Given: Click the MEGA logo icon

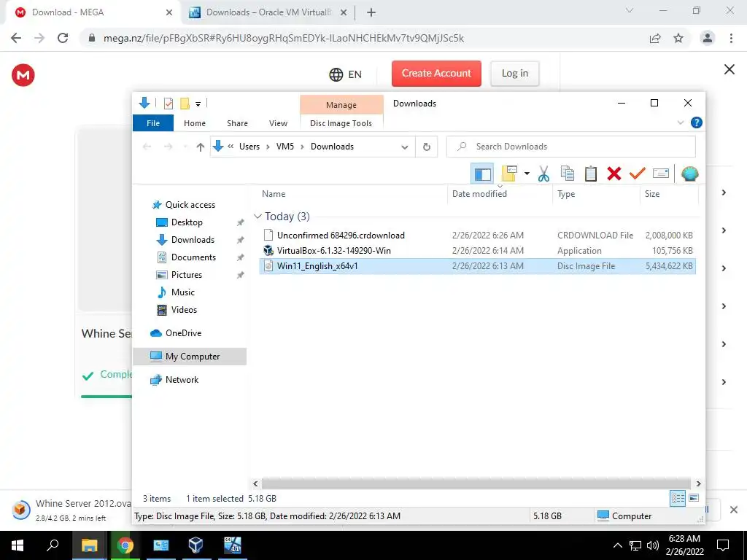Looking at the screenshot, I should (23, 75).
